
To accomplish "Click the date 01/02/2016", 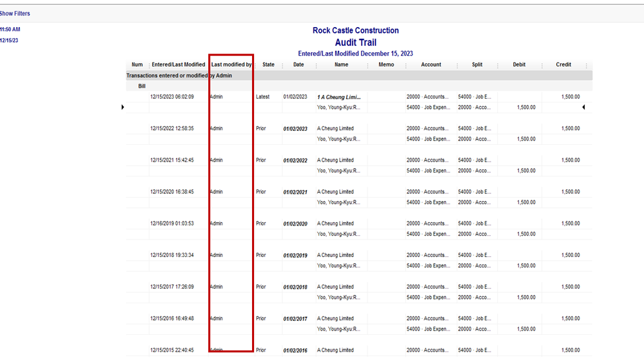I will pyautogui.click(x=295, y=350).
